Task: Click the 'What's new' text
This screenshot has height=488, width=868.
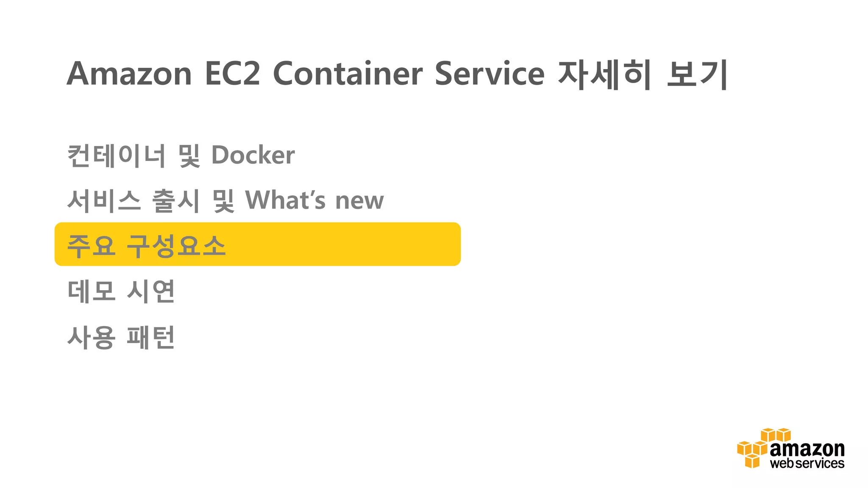Action: (314, 200)
